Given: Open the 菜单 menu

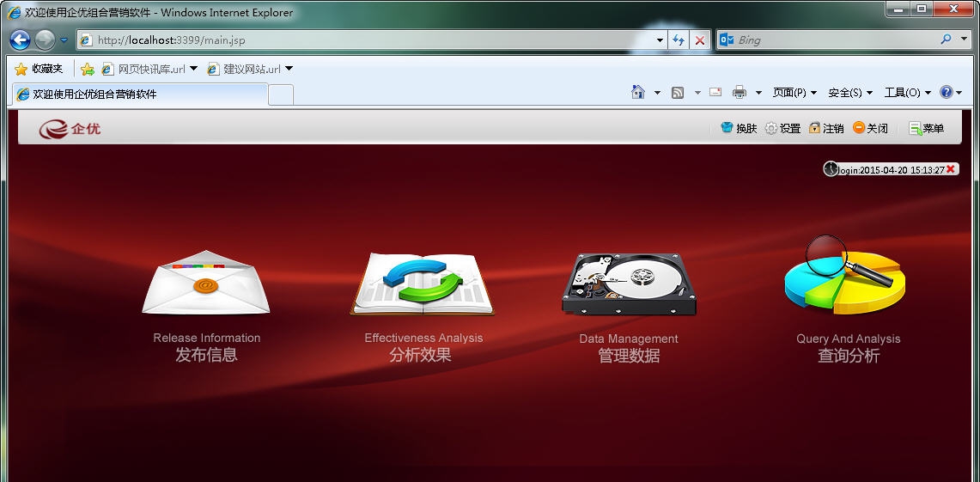Looking at the screenshot, I should tap(926, 128).
